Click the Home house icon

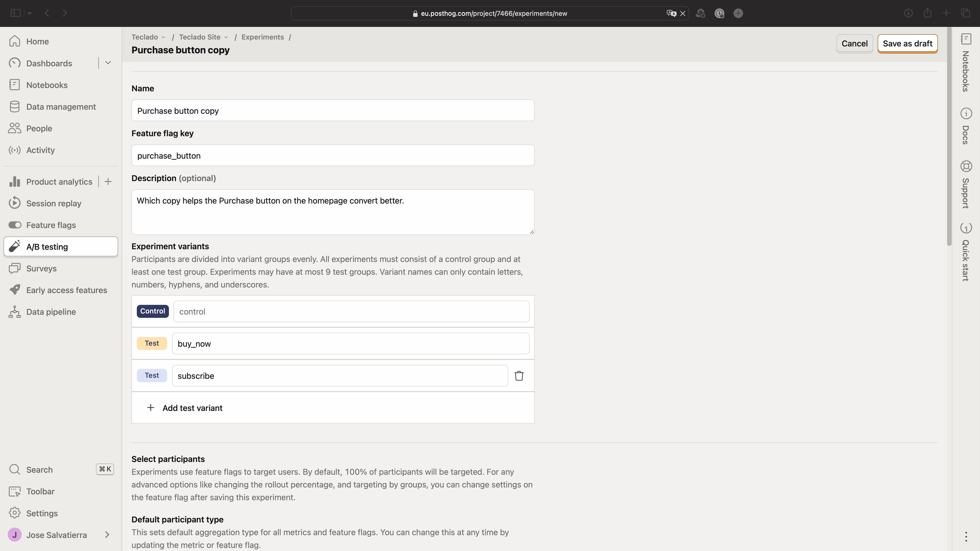tap(15, 41)
